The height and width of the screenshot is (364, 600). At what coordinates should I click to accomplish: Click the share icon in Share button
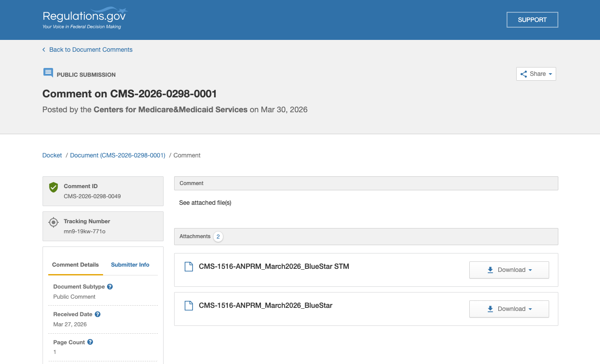(524, 74)
